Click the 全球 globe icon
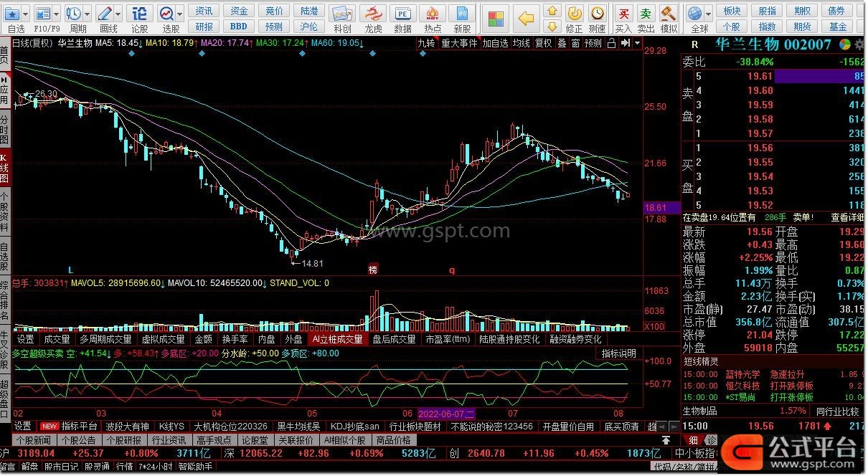Screen dimensions: 868x476 click(694, 14)
